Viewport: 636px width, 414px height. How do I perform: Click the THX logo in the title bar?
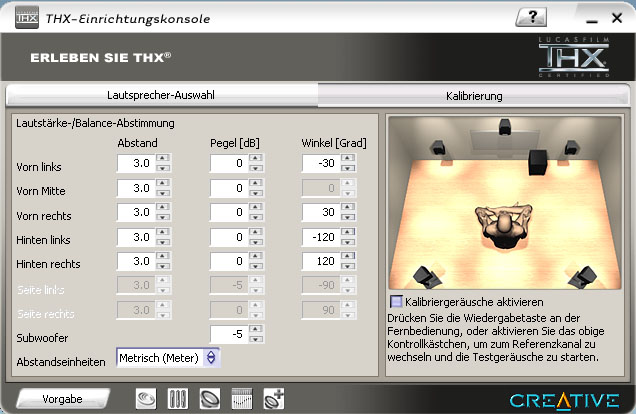point(27,17)
